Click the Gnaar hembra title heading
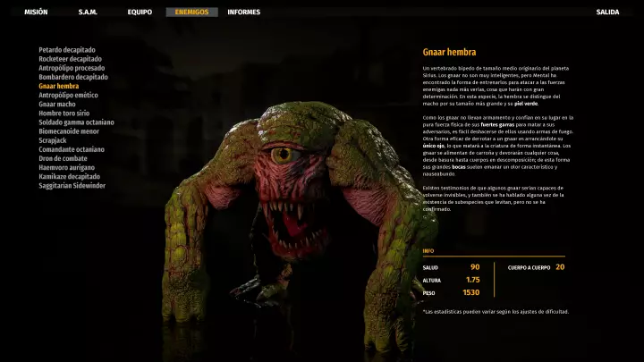The width and height of the screenshot is (644, 362). 449,52
